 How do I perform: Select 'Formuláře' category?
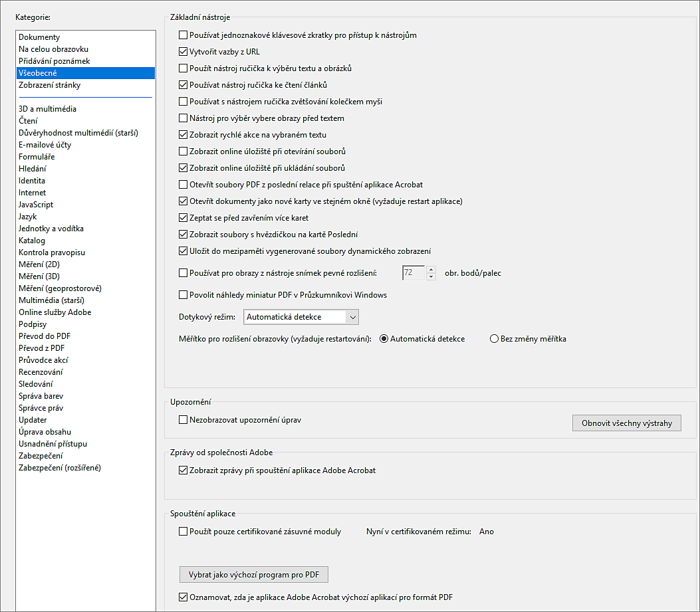(86, 157)
